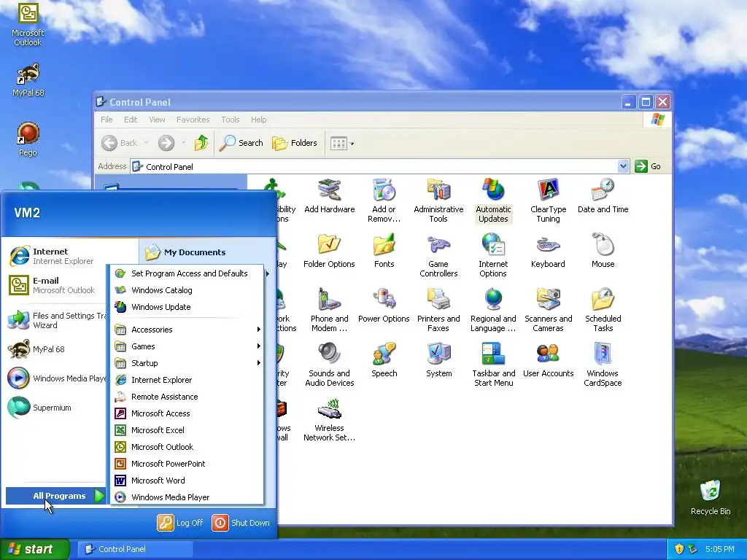This screenshot has width=747, height=560.
Task: Select the MyPal 68 desktop shortcut
Action: [x=28, y=79]
